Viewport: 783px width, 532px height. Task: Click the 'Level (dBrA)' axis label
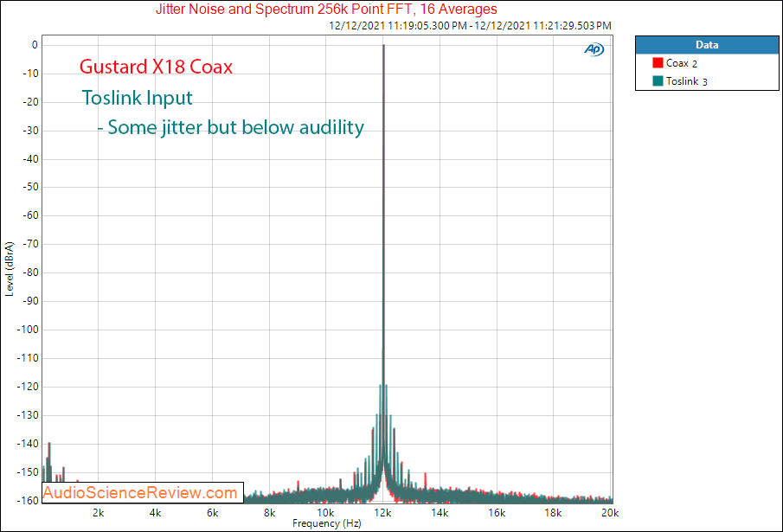click(10, 270)
